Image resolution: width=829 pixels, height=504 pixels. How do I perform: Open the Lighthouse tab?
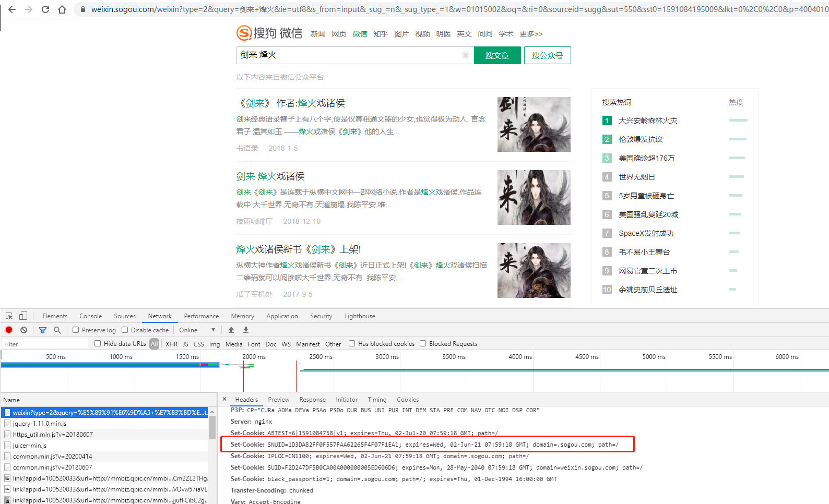point(360,316)
